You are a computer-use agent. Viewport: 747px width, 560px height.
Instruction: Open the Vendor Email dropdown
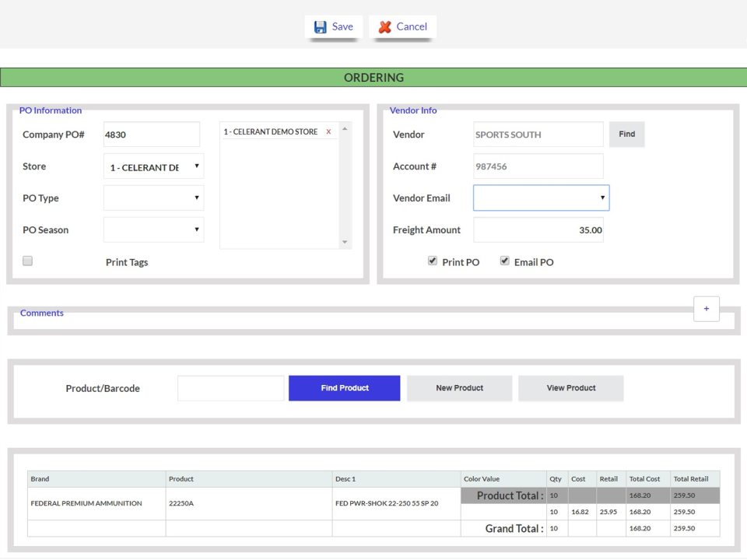[x=542, y=198]
